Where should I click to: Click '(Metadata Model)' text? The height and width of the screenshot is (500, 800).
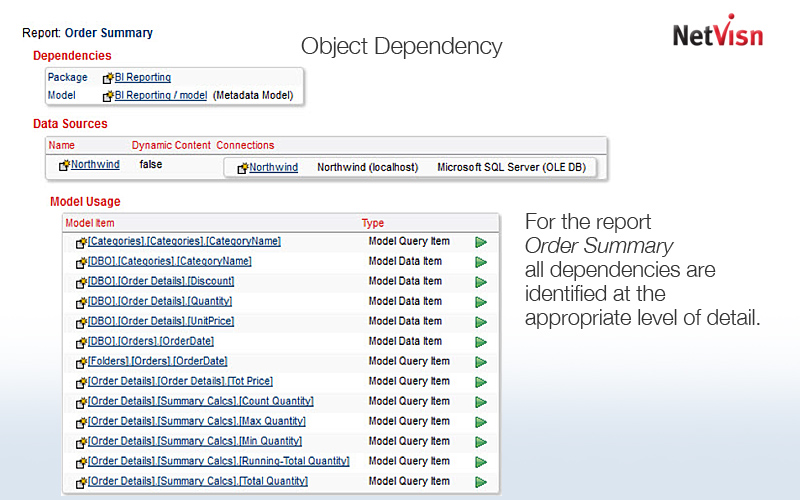[x=253, y=95]
